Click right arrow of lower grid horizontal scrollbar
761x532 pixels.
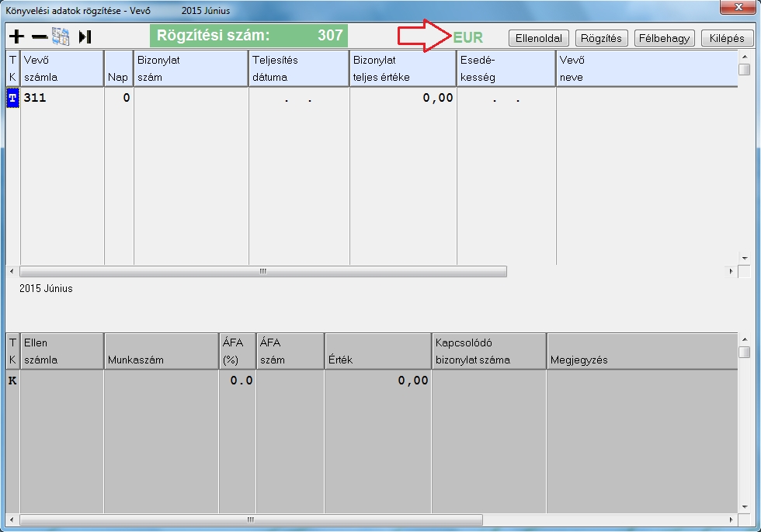(x=731, y=520)
